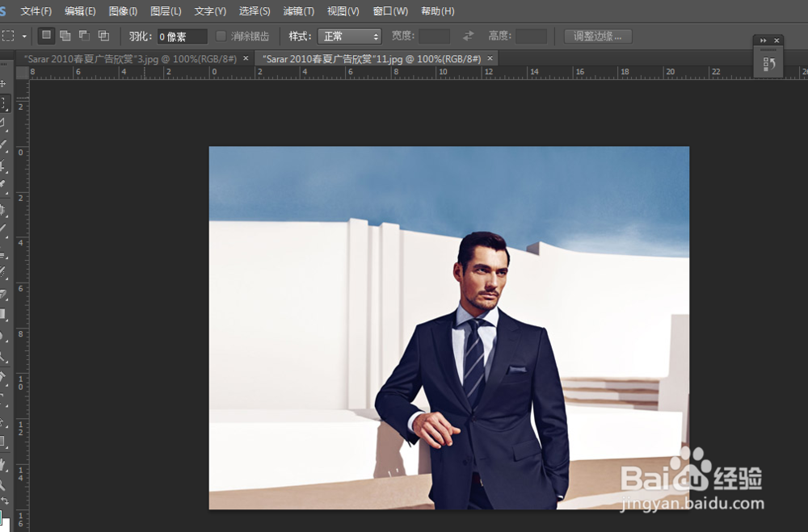The width and height of the screenshot is (808, 532).
Task: Select the Intersect with Selection mode icon
Action: coord(103,36)
